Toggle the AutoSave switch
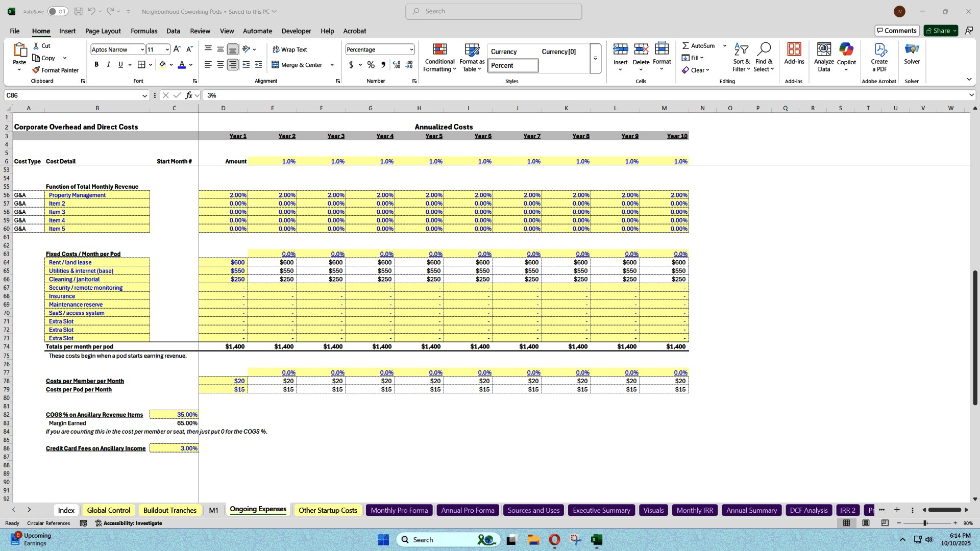Viewport: 980px width, 551px height. click(x=58, y=11)
